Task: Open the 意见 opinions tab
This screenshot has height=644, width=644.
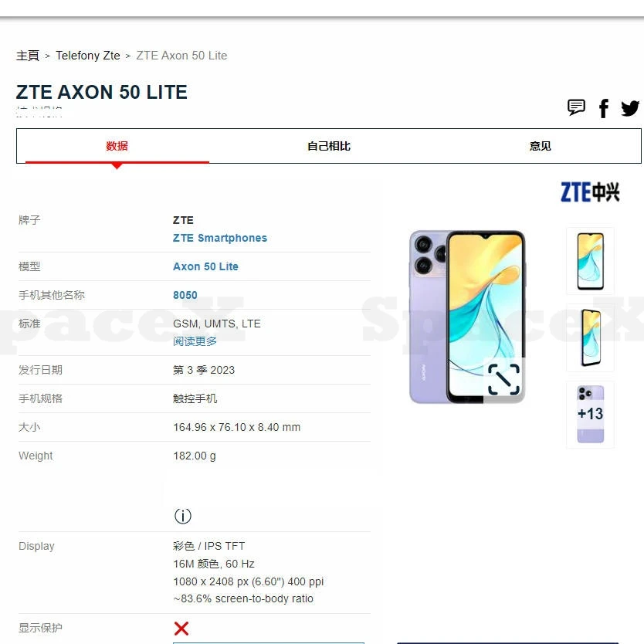Action: click(540, 146)
